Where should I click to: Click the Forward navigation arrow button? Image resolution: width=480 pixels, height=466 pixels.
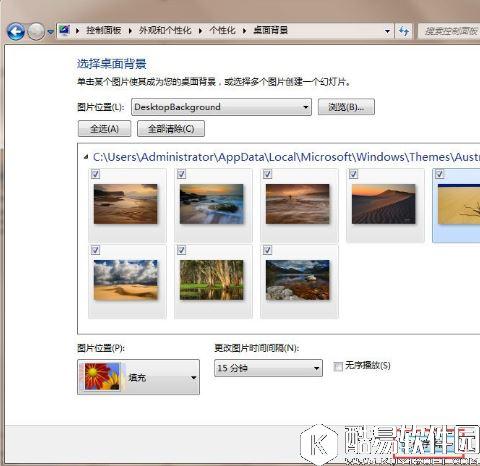pyautogui.click(x=36, y=32)
